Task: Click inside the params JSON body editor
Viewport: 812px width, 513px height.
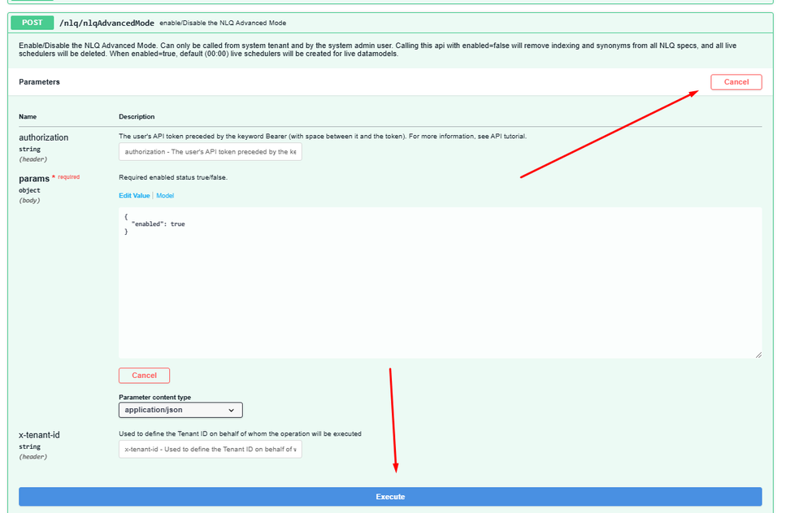Action: tap(439, 293)
